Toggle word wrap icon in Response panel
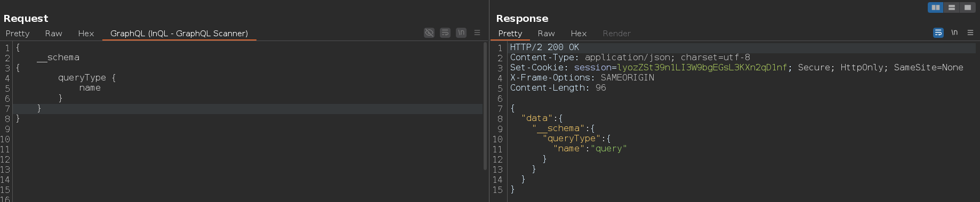 (x=938, y=33)
